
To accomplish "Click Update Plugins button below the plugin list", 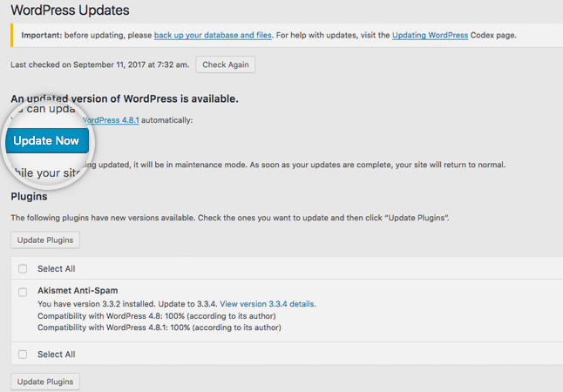I will click(45, 382).
